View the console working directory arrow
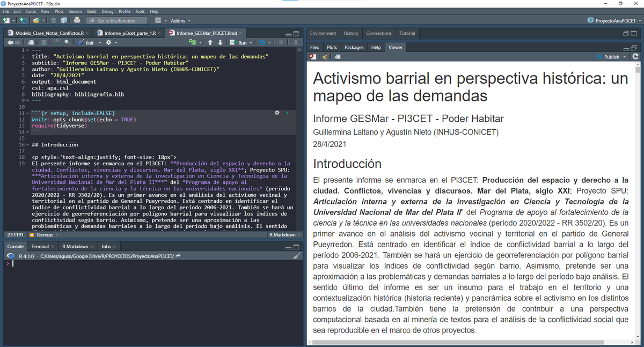This screenshot has height=347, width=644. pyautogui.click(x=178, y=256)
